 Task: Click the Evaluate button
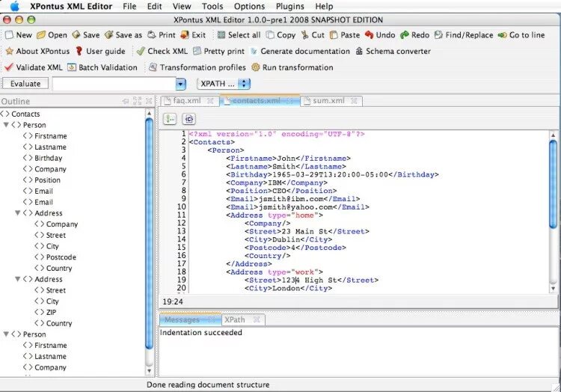[25, 84]
